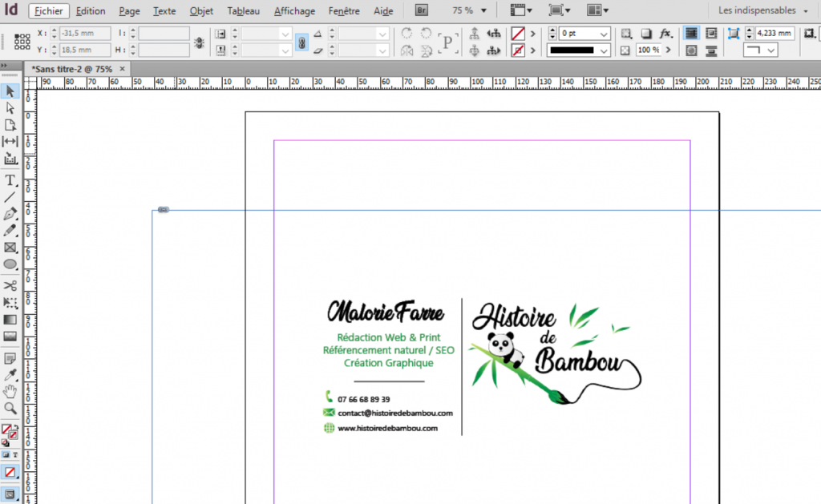Click the fill color swatch in control bar
This screenshot has width=821, height=504.
[x=517, y=34]
